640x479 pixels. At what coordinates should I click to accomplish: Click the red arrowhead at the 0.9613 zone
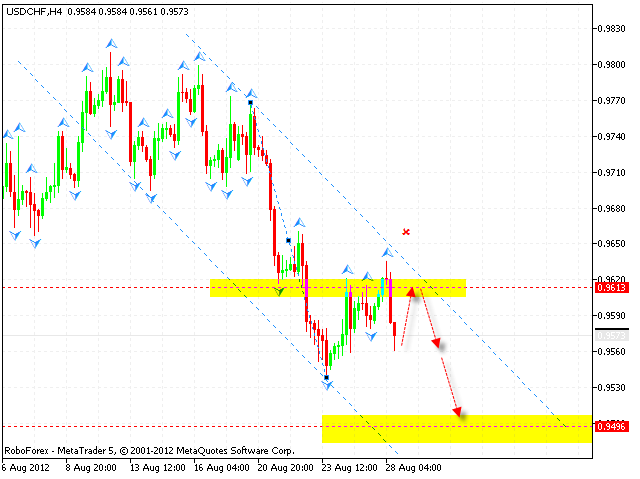click(411, 292)
